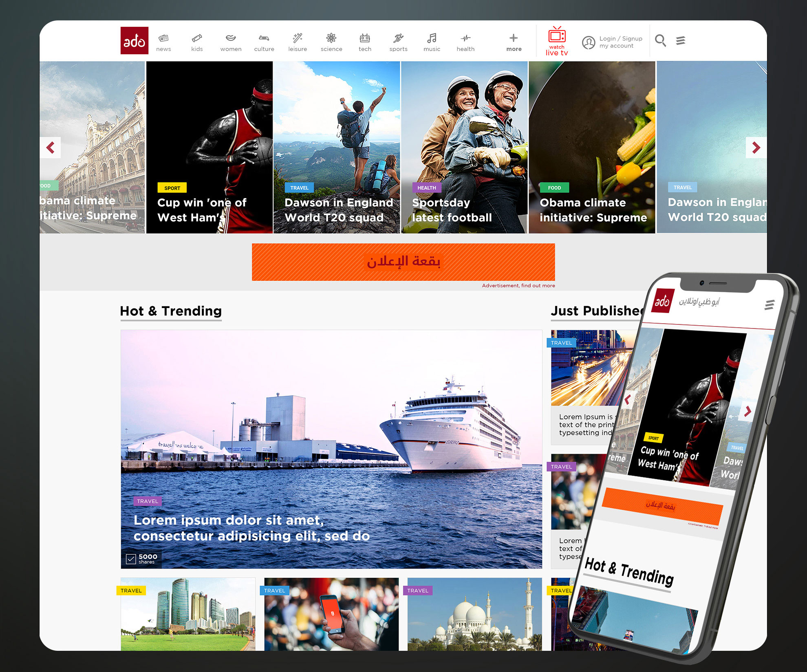
Task: Open 'Lorem ipsum dolor sit amet' headline
Action: click(251, 528)
